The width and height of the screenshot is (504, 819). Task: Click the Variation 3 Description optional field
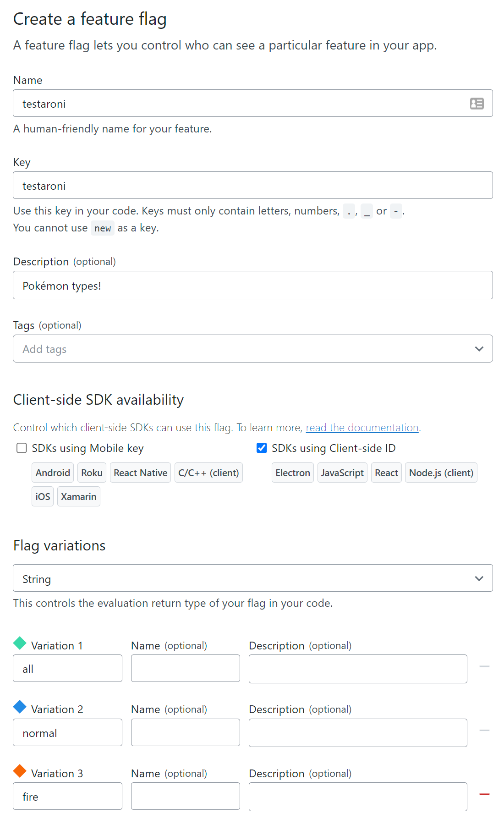point(357,797)
